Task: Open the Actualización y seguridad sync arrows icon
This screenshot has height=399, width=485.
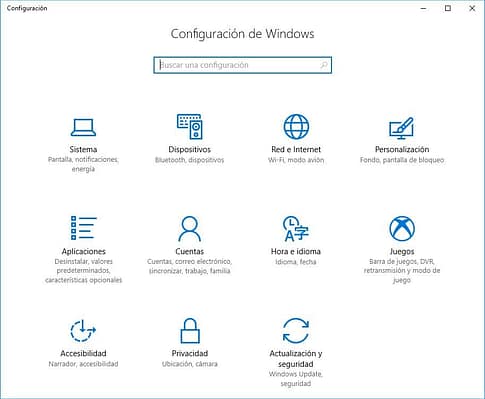Action: [x=296, y=331]
